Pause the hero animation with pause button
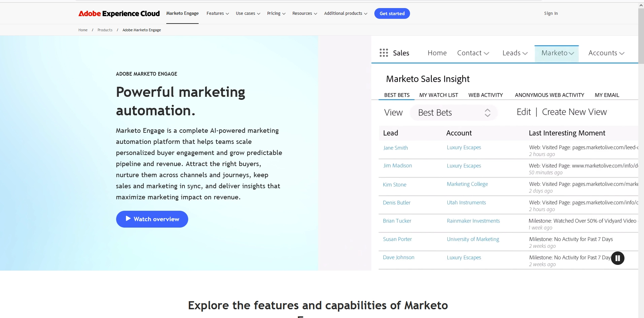Screen dimensions: 644x318 click(618, 258)
